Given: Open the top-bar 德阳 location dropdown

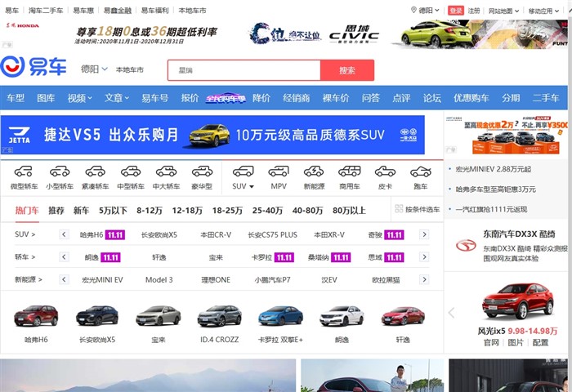Looking at the screenshot, I should coord(429,11).
